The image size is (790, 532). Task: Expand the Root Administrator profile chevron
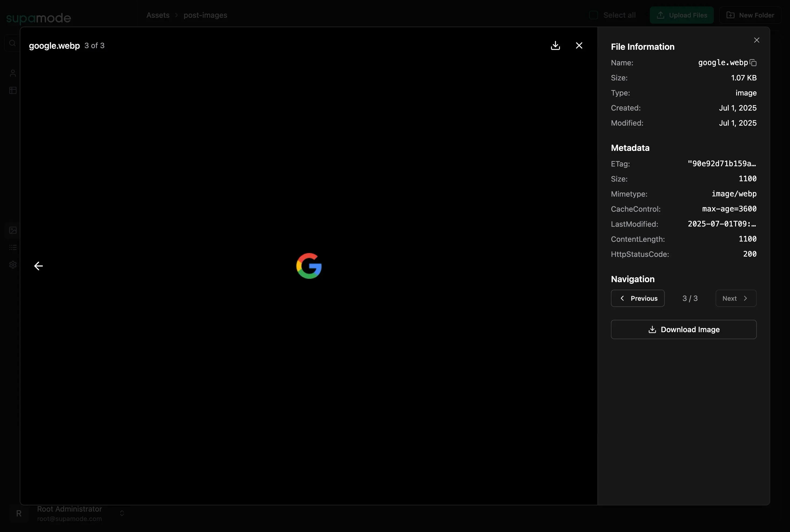(122, 513)
